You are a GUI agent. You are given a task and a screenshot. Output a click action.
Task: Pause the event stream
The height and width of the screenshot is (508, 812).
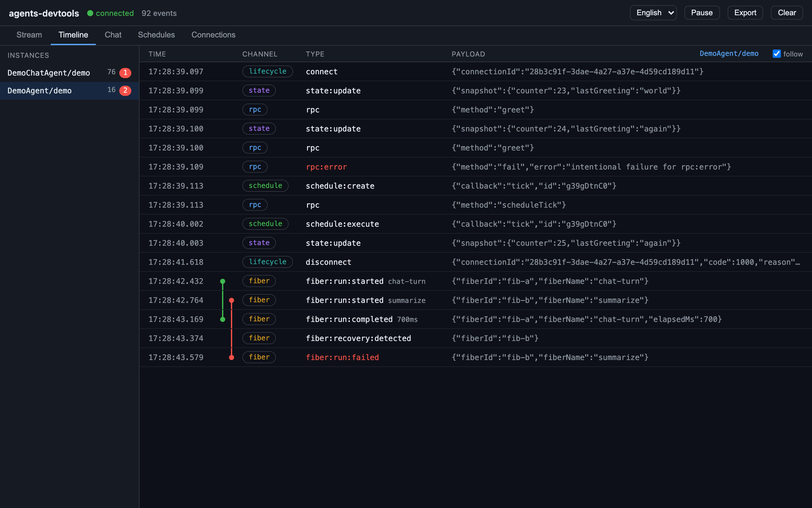(702, 13)
